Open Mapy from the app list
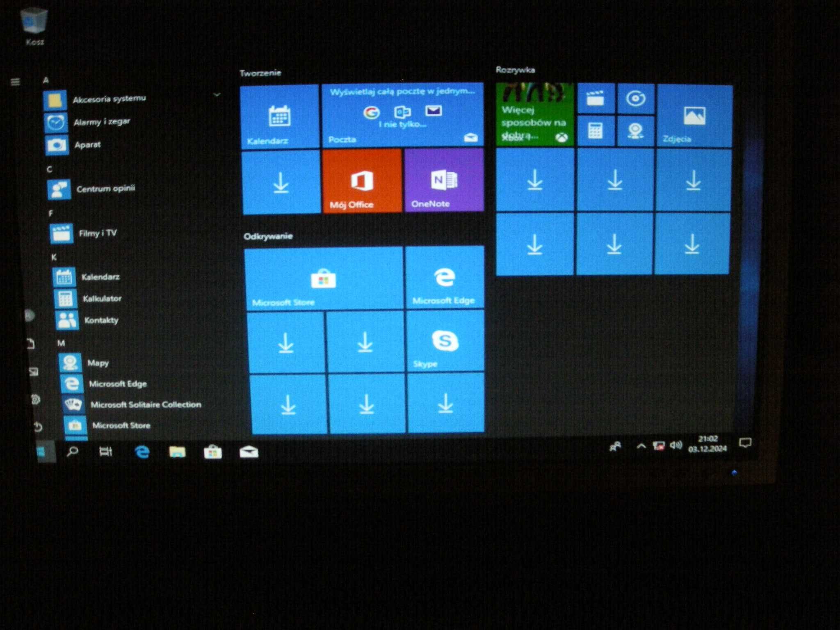840x630 pixels. pos(98,363)
